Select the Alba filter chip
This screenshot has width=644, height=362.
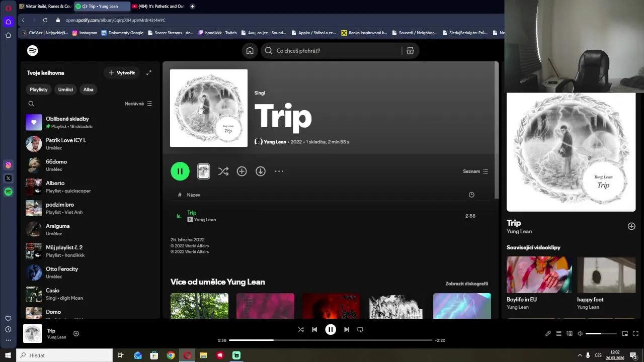tap(89, 89)
